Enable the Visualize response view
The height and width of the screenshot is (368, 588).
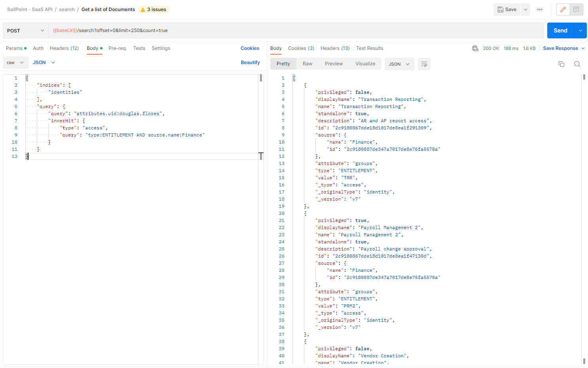(x=365, y=63)
